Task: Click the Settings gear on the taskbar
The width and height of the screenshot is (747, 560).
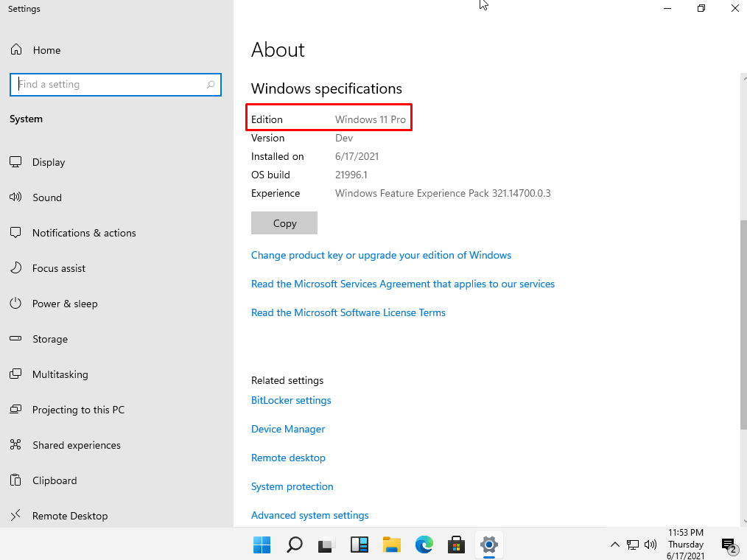Action: point(488,545)
